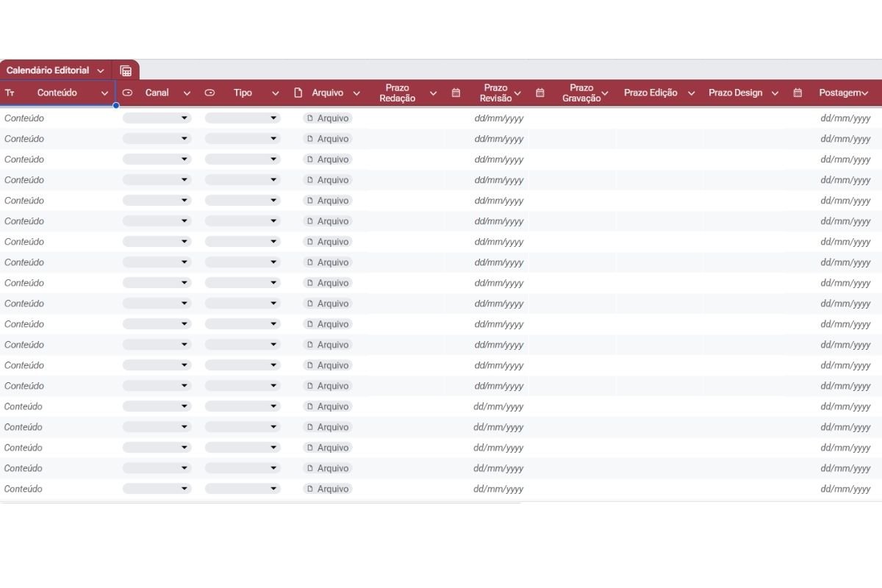Click the Arquivo chip in the first row

328,118
